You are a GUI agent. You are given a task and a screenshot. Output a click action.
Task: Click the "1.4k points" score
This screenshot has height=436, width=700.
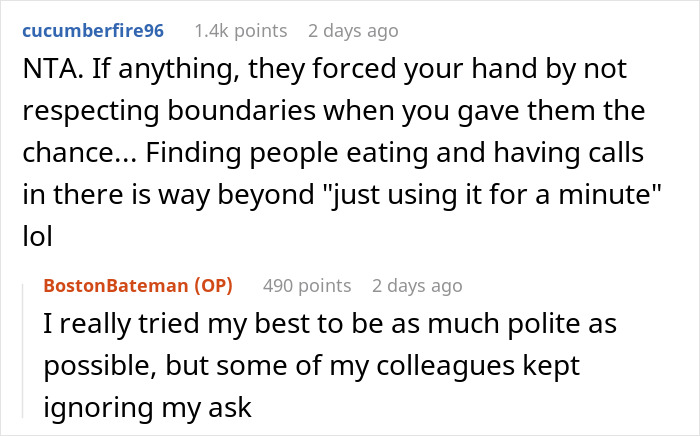[x=240, y=31]
